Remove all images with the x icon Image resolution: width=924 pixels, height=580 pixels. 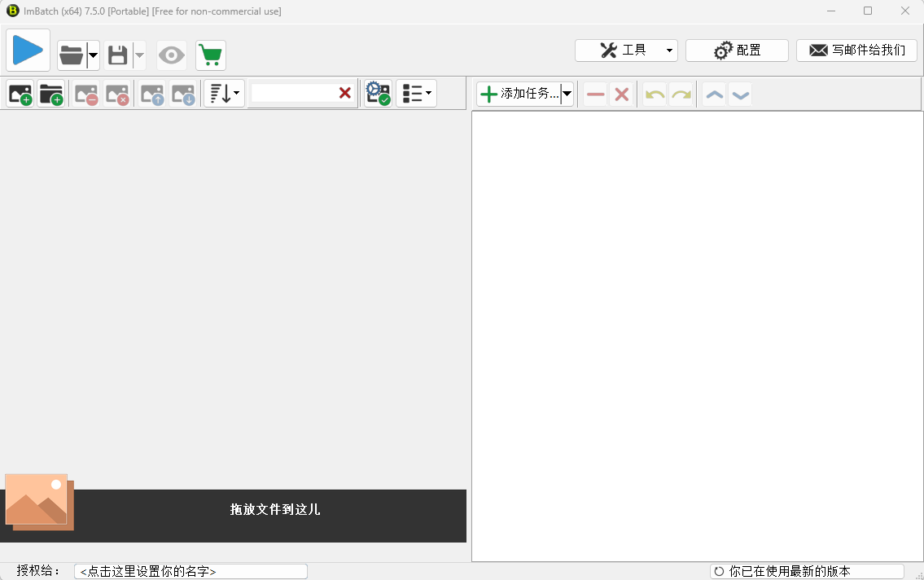[117, 94]
